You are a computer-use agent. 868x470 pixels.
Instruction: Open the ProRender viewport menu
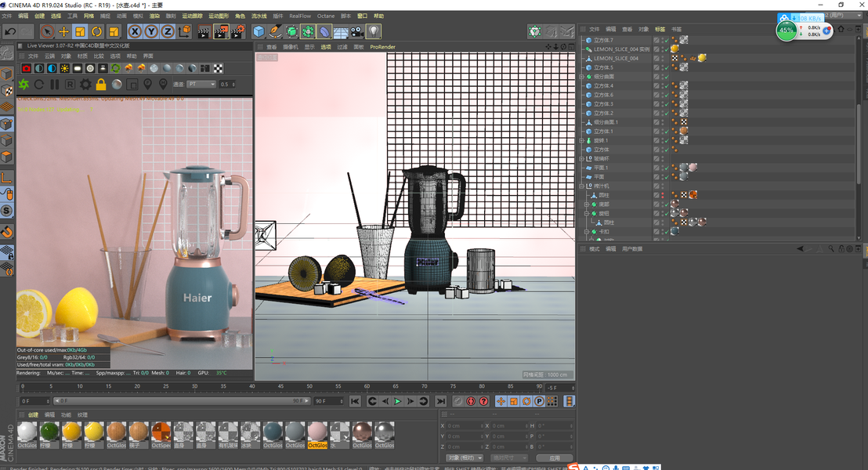382,47
